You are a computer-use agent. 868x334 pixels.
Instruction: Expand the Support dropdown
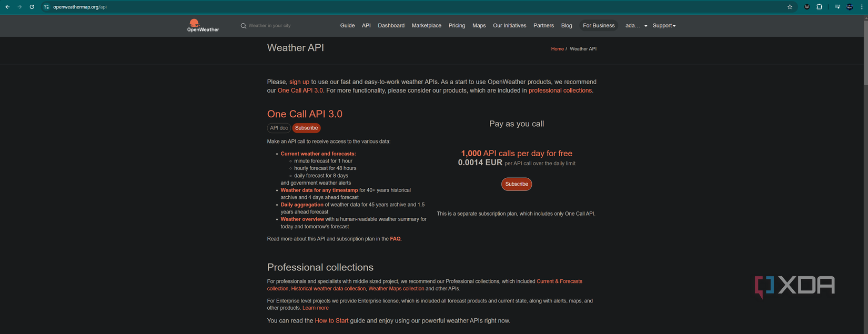coord(664,25)
